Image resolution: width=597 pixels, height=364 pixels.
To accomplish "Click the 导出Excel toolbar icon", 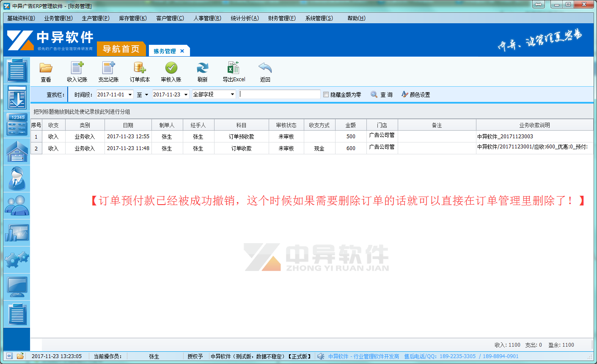I will [x=234, y=68].
